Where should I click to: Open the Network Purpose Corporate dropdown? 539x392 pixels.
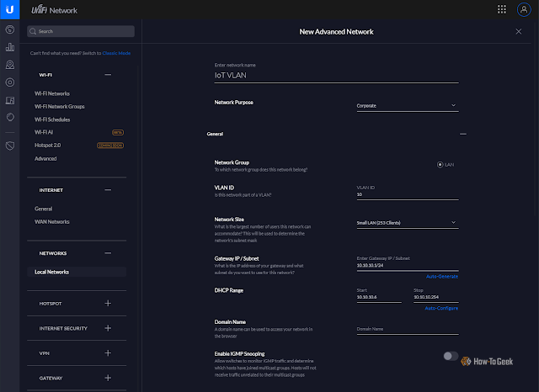pyautogui.click(x=408, y=106)
